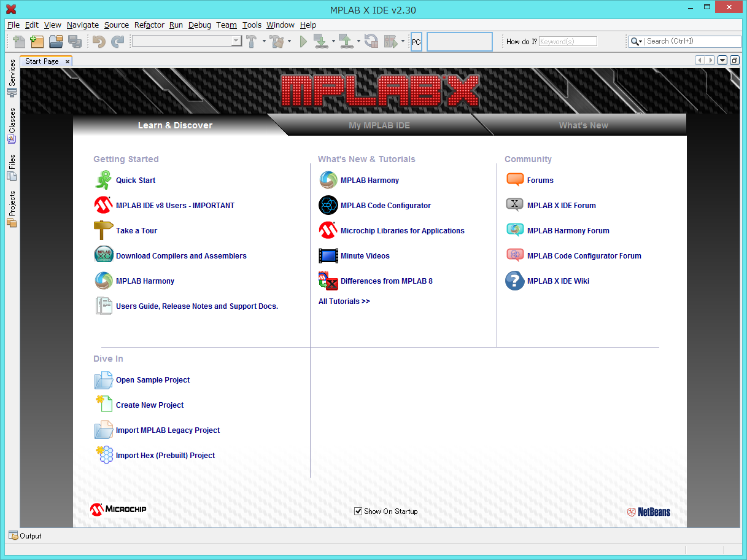Open the Projects side panel
The image size is (747, 560).
tap(12, 209)
